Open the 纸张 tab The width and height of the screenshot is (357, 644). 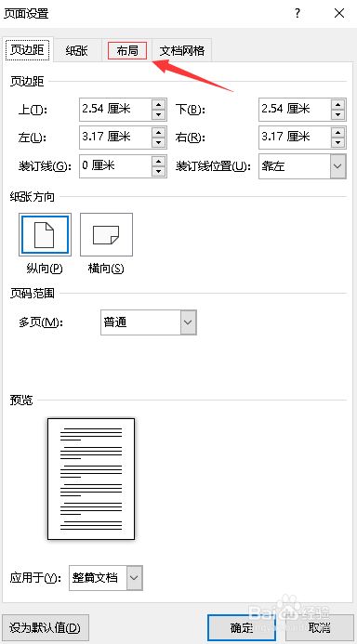click(x=77, y=51)
